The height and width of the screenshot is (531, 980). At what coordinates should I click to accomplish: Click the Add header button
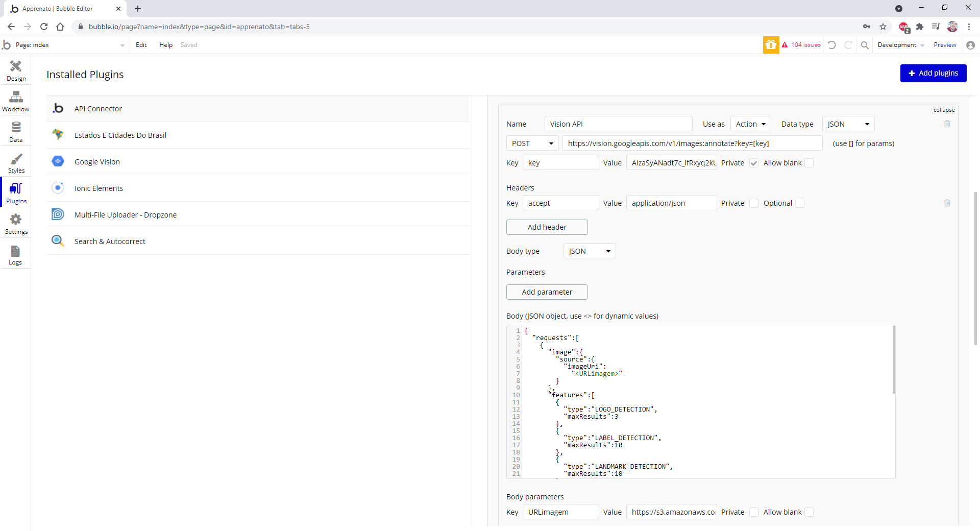click(547, 227)
